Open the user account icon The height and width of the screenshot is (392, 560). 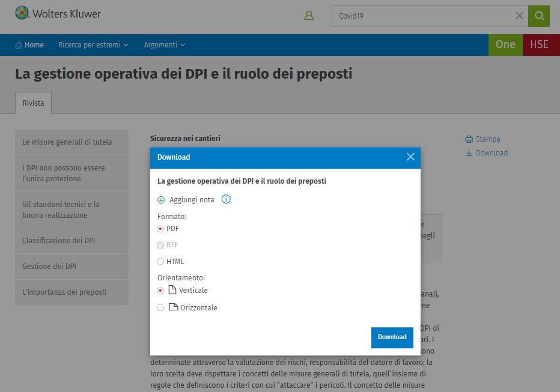pyautogui.click(x=309, y=16)
